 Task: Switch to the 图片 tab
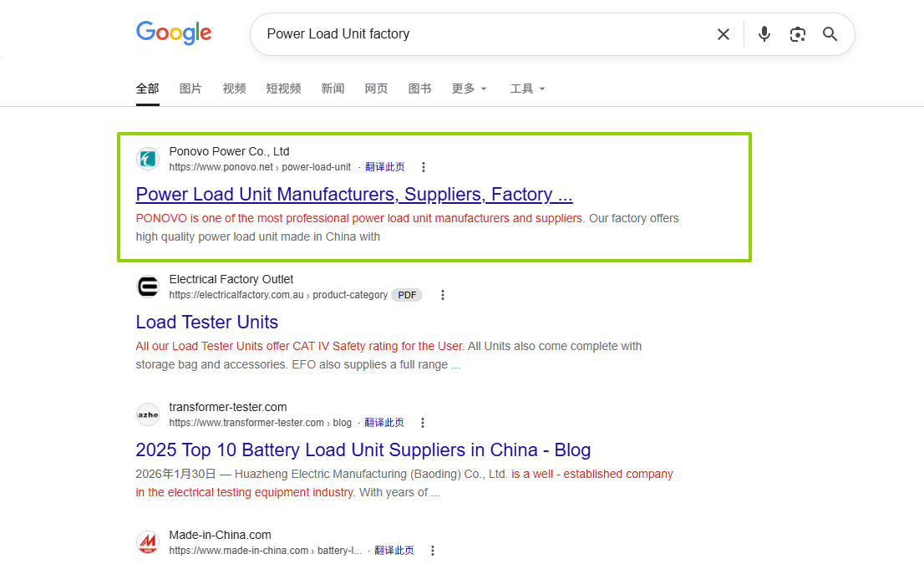(190, 89)
